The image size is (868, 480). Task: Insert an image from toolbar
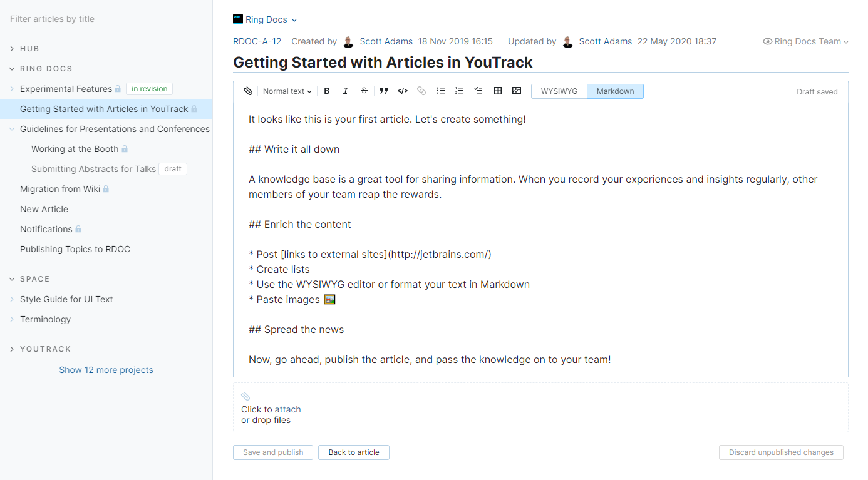click(x=517, y=91)
